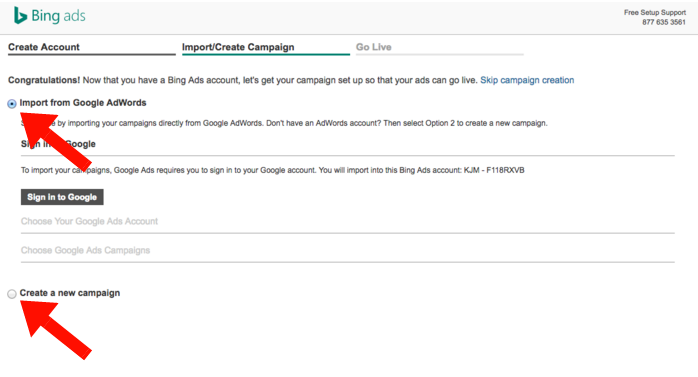
Task: Click the Create a new campaign label
Action: (x=70, y=293)
